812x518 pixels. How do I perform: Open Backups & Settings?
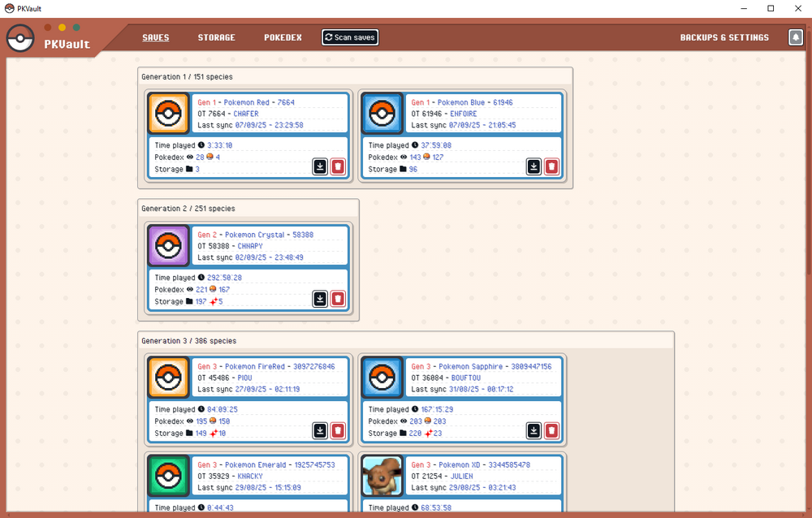tap(724, 37)
